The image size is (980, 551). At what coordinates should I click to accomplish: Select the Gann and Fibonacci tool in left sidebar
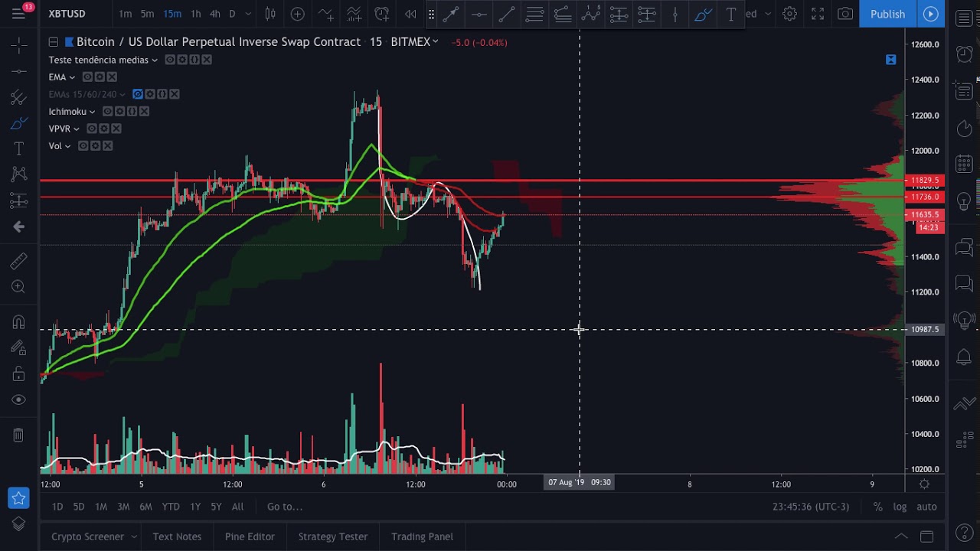18,97
